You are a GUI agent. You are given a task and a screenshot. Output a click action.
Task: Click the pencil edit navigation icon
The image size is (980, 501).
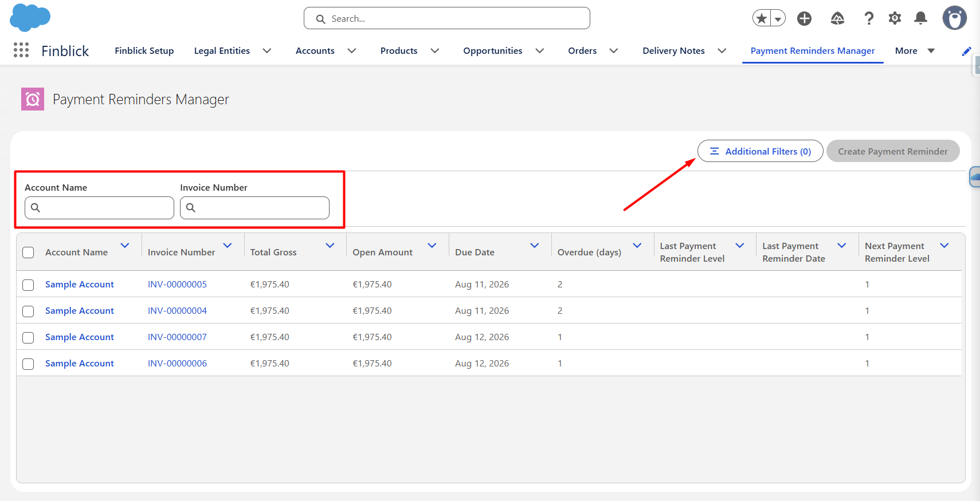[966, 51]
